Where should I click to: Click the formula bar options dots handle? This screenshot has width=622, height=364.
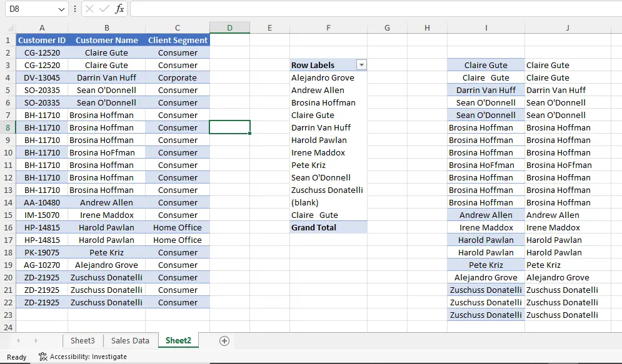(x=75, y=9)
